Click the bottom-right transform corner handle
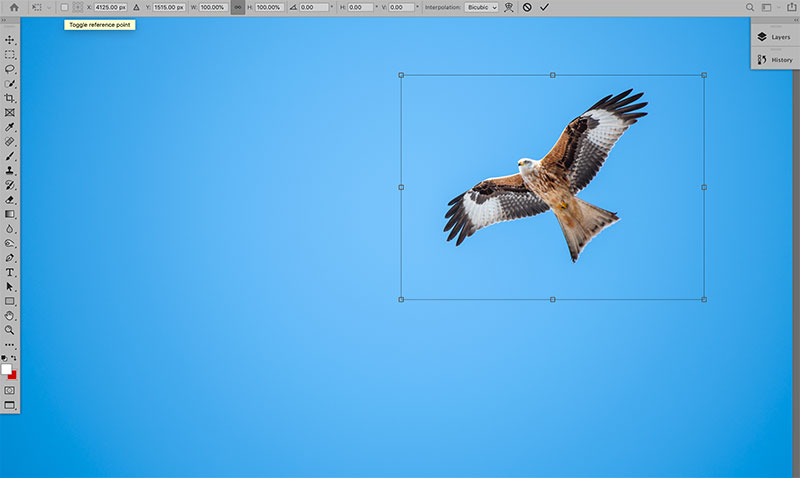 [704, 299]
